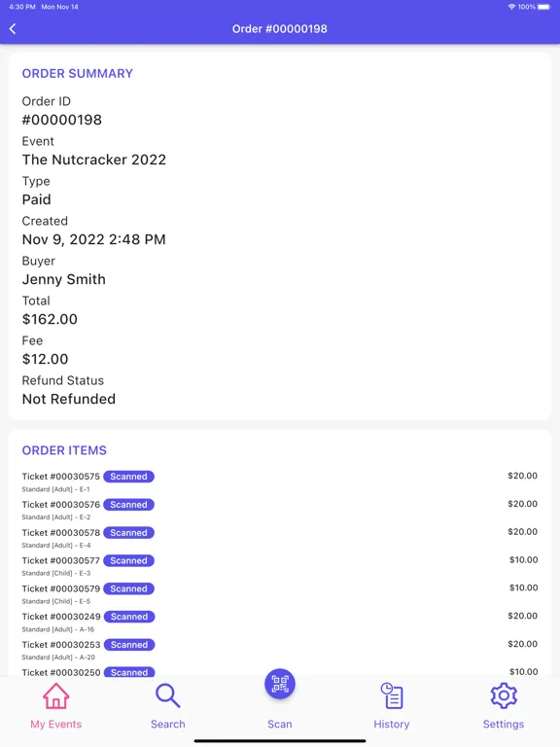Tap the back arrow in header
The image size is (560, 747).
(13, 29)
